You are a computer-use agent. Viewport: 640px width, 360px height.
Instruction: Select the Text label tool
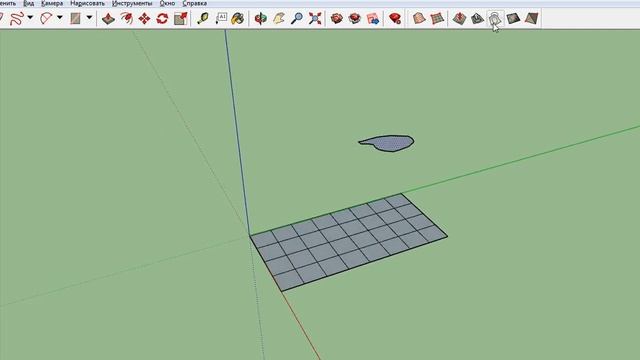click(221, 18)
